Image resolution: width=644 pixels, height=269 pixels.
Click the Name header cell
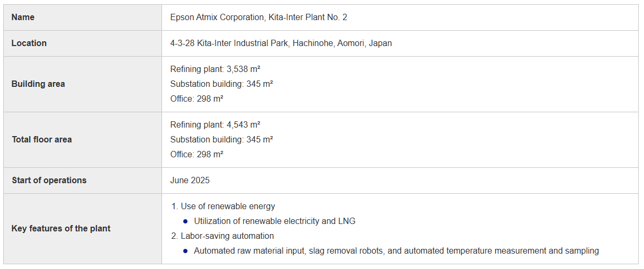click(x=83, y=17)
